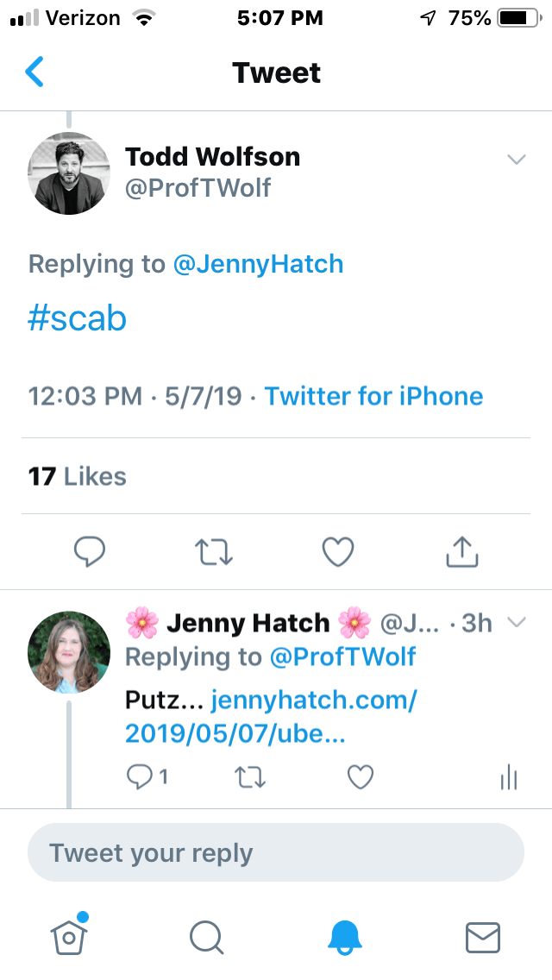Open Notifications bell tab

pos(346,936)
